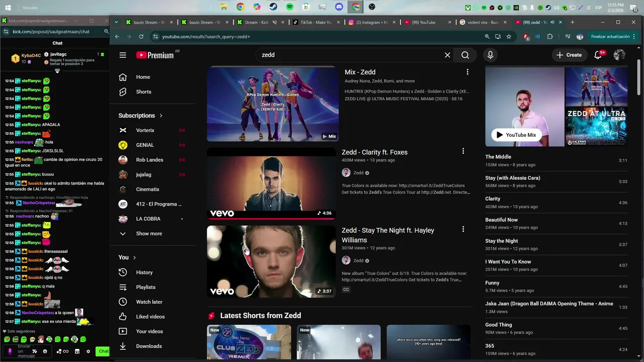This screenshot has width=644, height=362.
Task: Open OBS Studio from the taskbar
Action: 372,7
